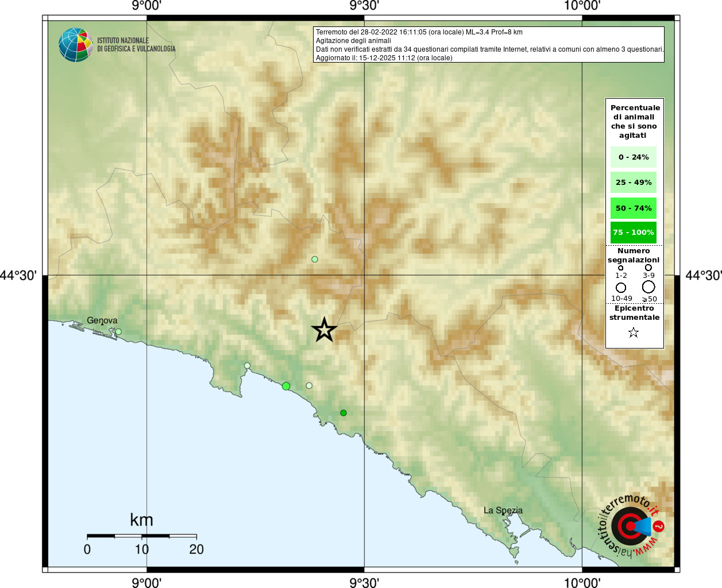
Task: Click the top 9°00' longitude label
Action: (146, 6)
